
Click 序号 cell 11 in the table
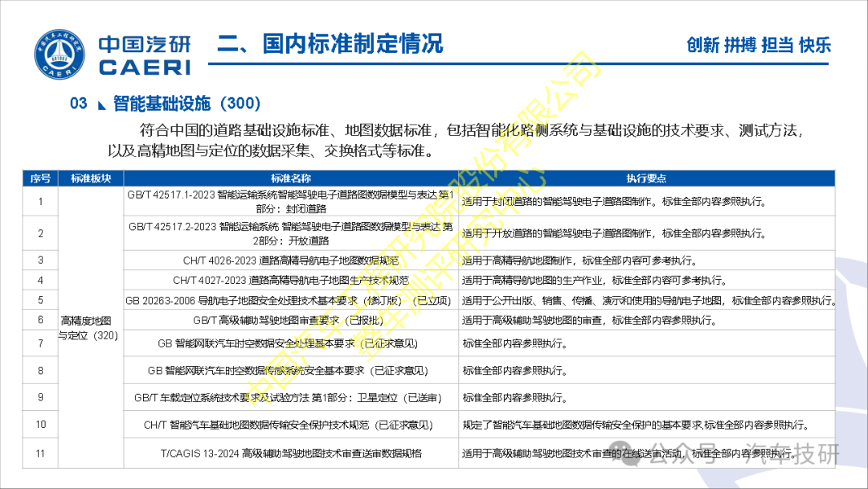pyautogui.click(x=40, y=454)
